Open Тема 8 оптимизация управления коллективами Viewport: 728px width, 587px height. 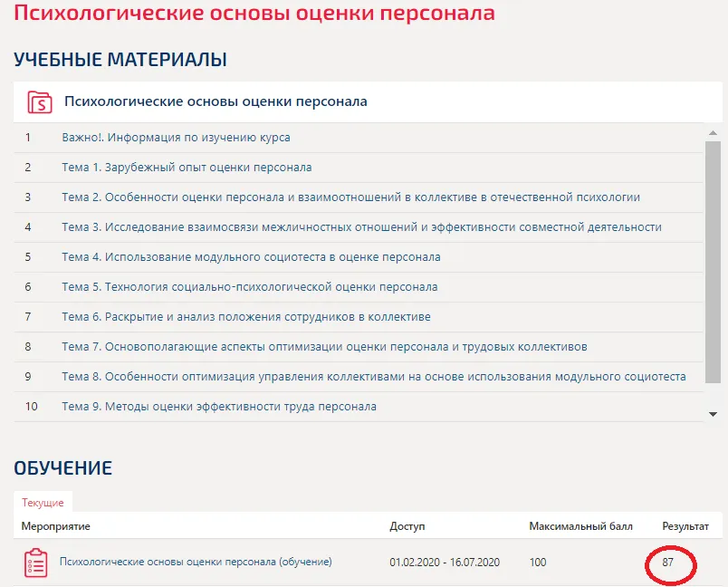tap(373, 377)
